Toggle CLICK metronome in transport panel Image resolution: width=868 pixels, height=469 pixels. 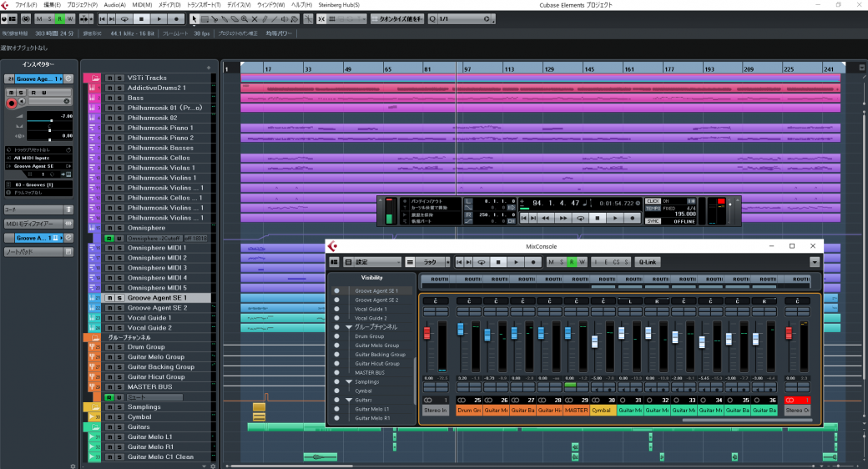653,200
